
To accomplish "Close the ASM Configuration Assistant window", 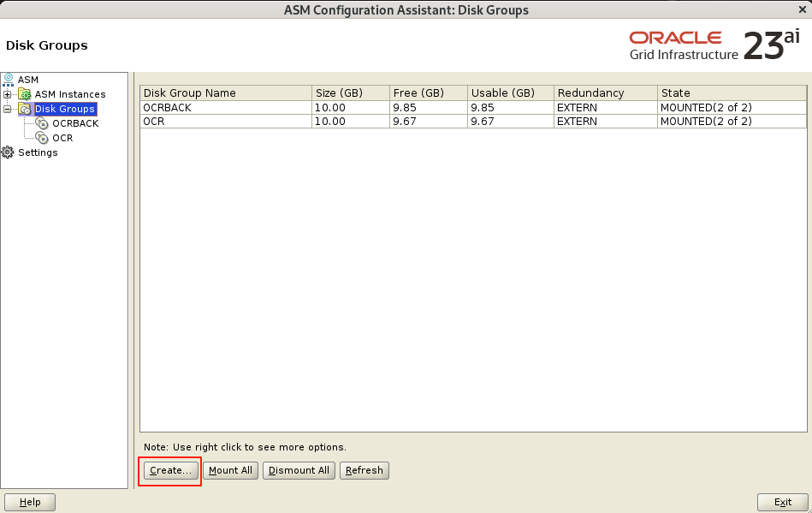I will [803, 9].
